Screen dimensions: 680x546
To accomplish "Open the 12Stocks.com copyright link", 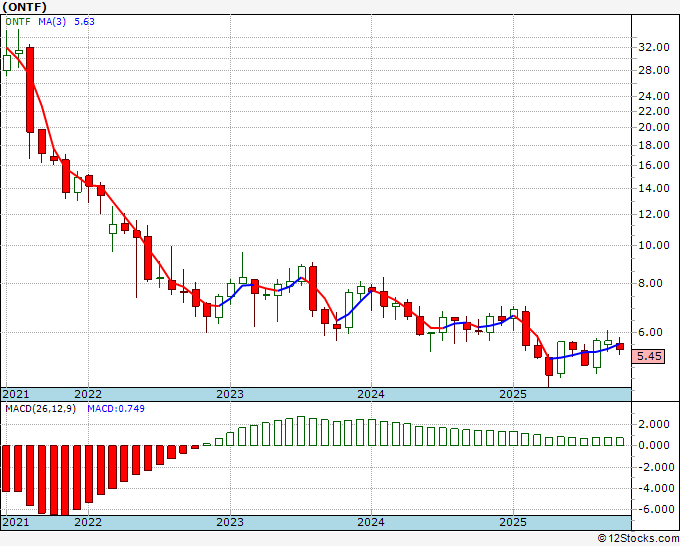I will coord(638,539).
